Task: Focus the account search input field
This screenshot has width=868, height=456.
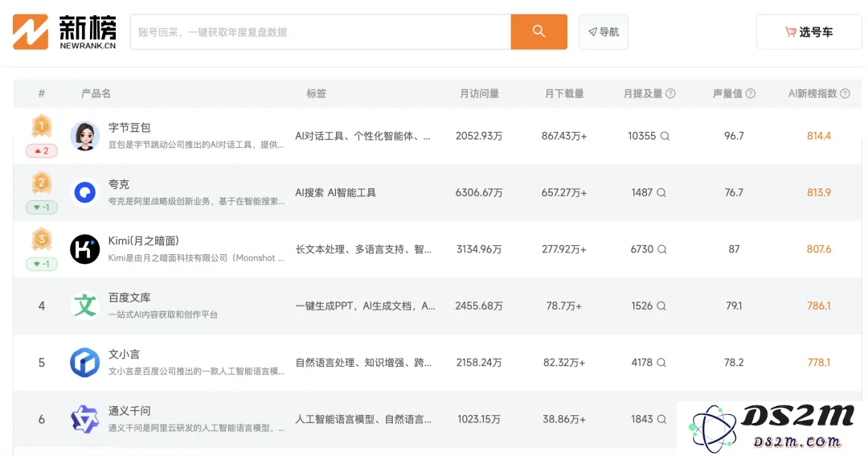Action: pyautogui.click(x=321, y=32)
